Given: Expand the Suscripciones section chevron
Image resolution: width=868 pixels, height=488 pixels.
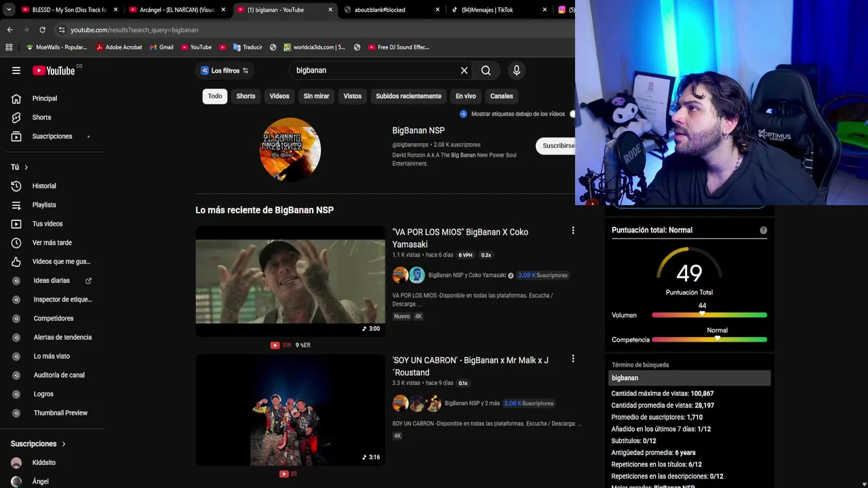Looking at the screenshot, I should (64, 444).
